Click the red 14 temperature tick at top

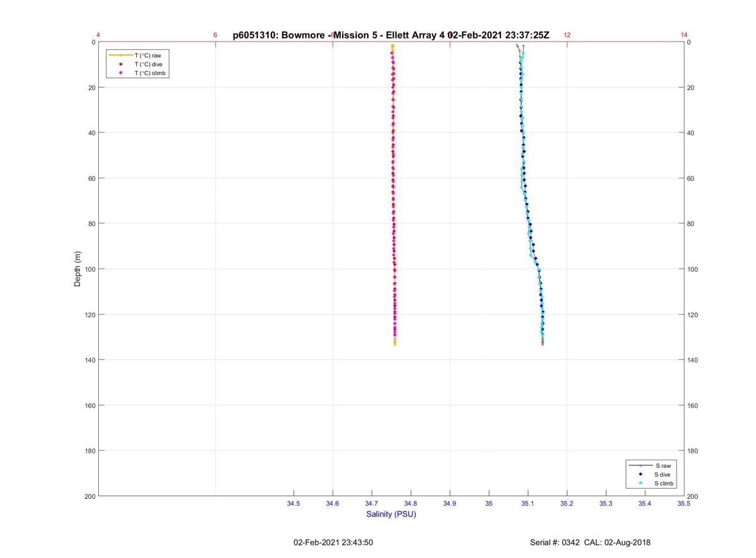pyautogui.click(x=684, y=35)
